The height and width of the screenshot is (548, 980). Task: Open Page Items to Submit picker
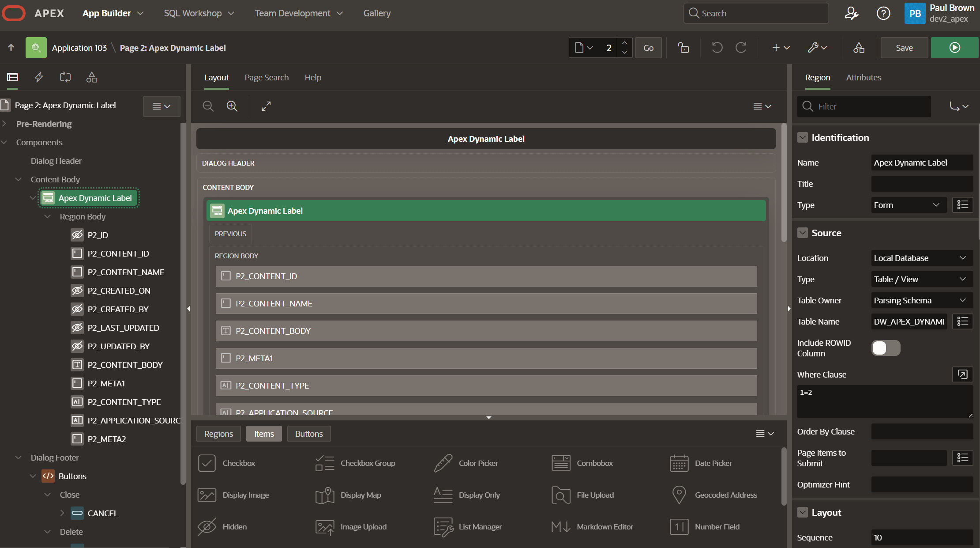pos(962,458)
